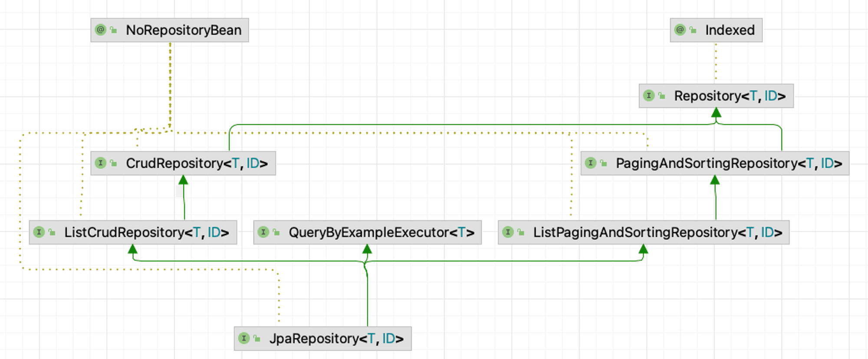Click the lock icon beside CrudRepository

coord(114,163)
